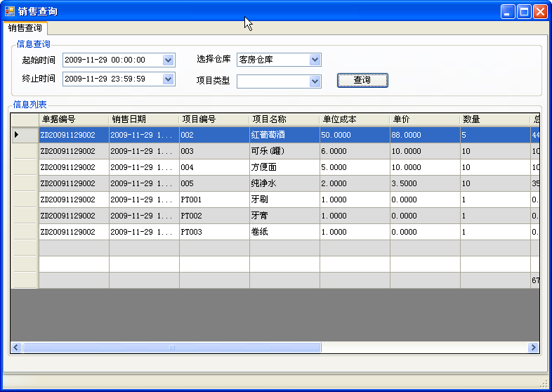Sort by 单据编号 column header
This screenshot has width=552, height=392.
pos(74,119)
